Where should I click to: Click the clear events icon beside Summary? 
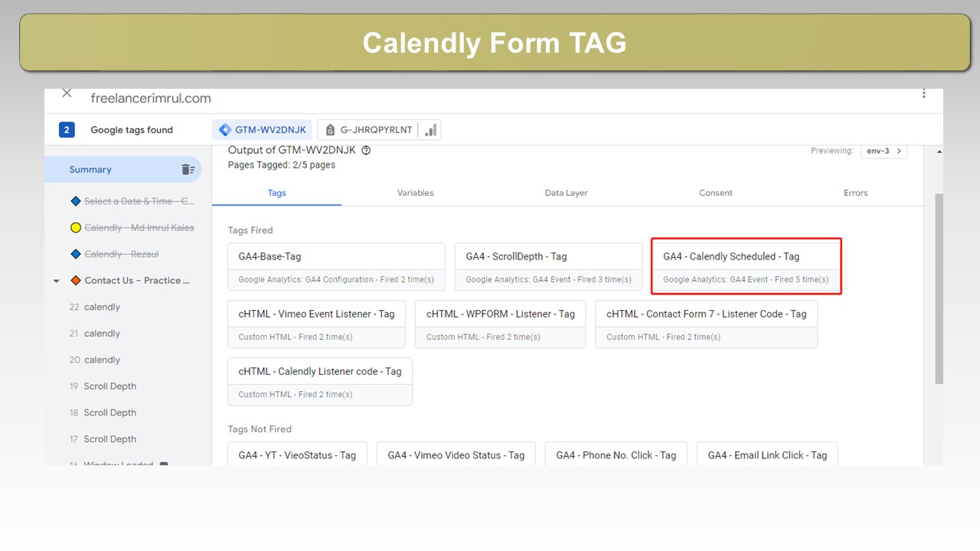click(x=188, y=170)
